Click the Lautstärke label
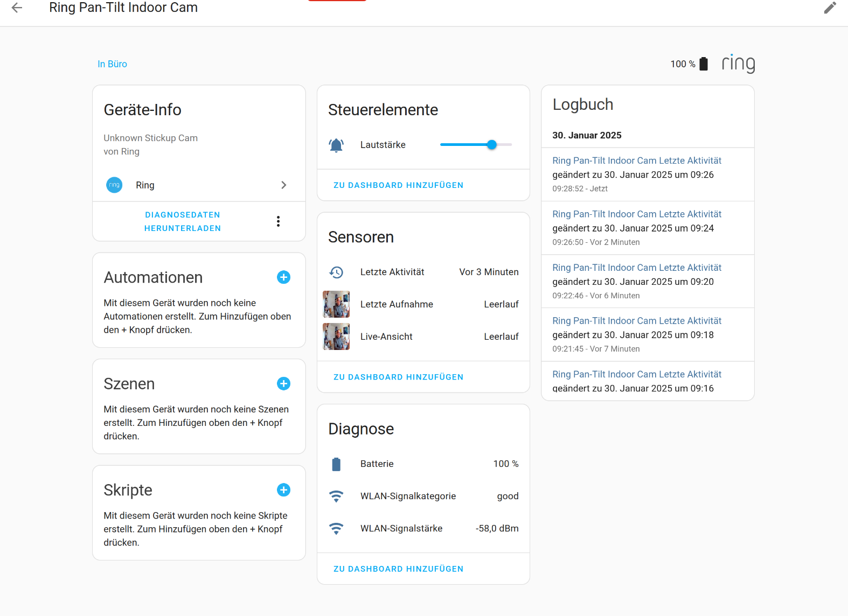 tap(383, 145)
